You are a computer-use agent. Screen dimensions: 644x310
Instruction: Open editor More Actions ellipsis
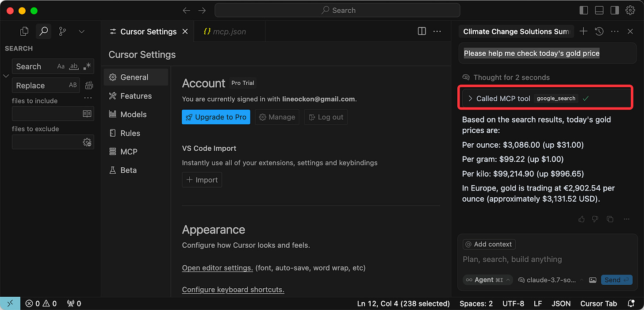[437, 31]
